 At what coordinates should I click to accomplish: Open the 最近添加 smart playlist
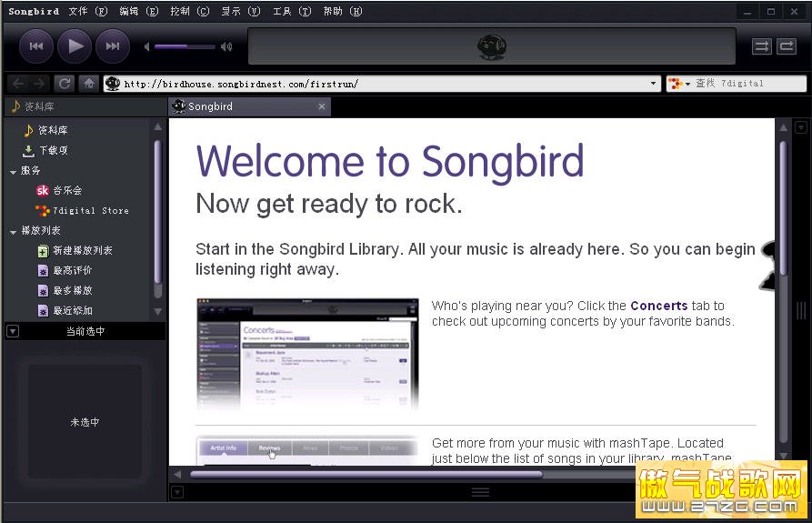point(65,311)
